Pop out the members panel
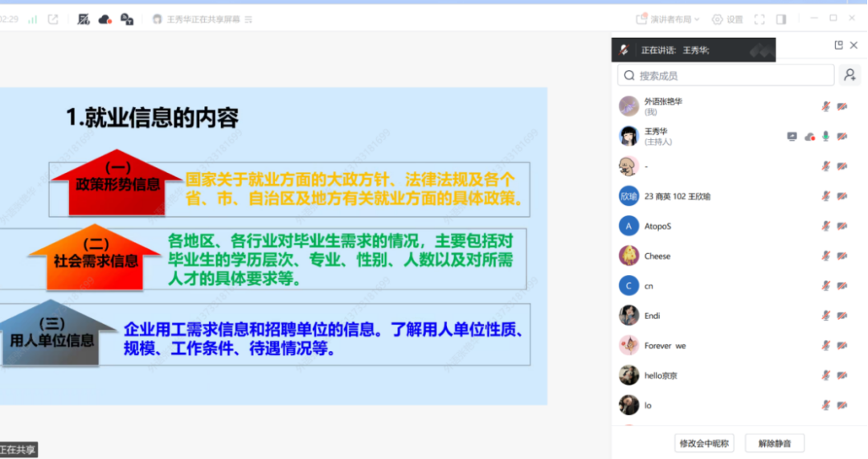This screenshot has width=868, height=459. pyautogui.click(x=838, y=46)
